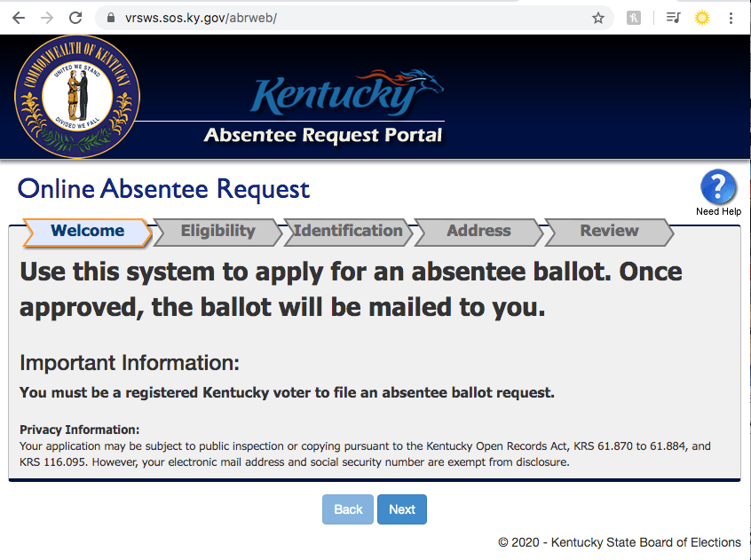Open the gray extension icon

(x=633, y=18)
